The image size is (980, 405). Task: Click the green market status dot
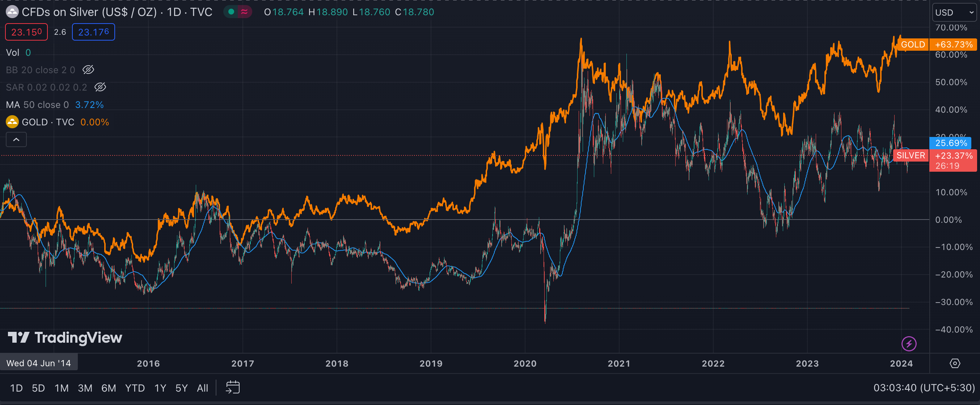pyautogui.click(x=231, y=12)
